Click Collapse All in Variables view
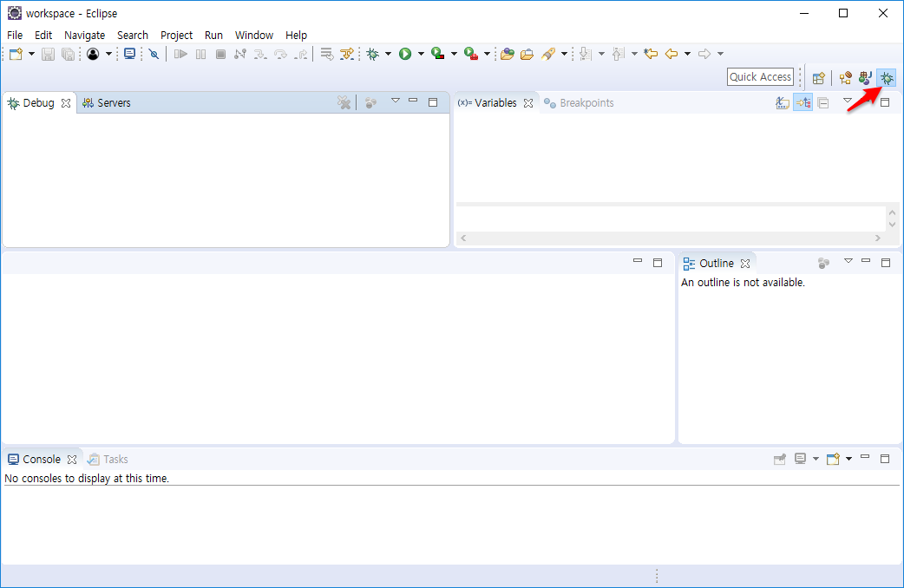 pos(823,103)
